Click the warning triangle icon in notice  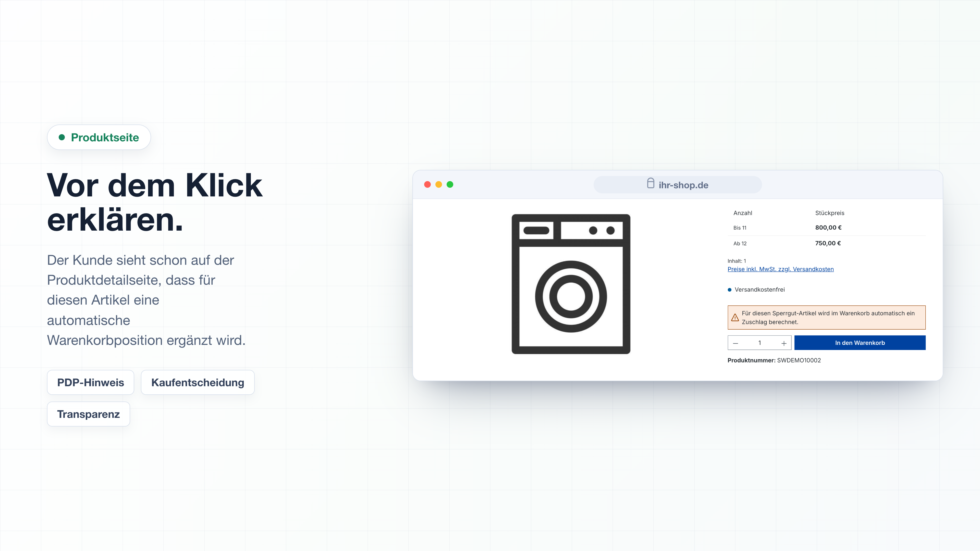pos(735,318)
